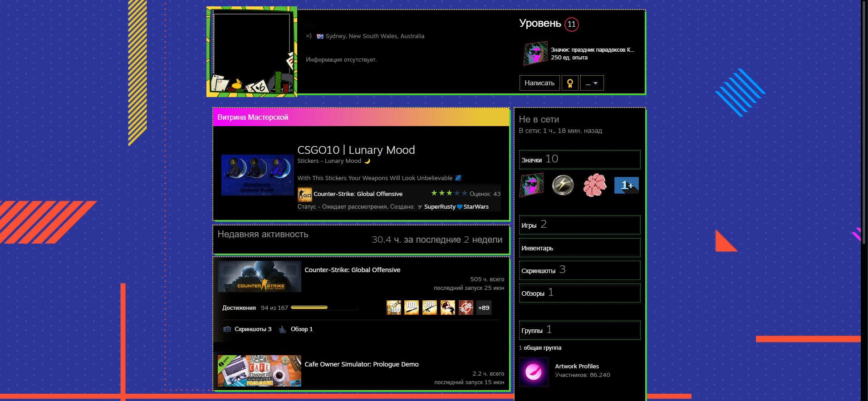Click the achievements progress bar 94 из 167
The width and height of the screenshot is (868, 401).
[324, 308]
